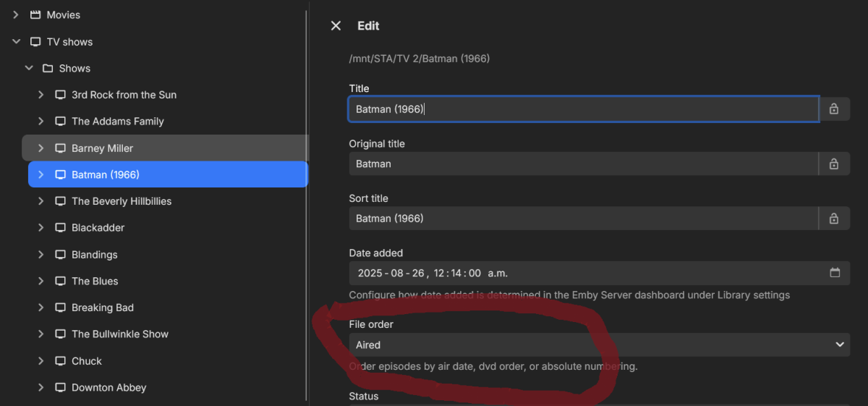Toggle the lock icon beside Title field
Screen dimensions: 868x406
834,109
